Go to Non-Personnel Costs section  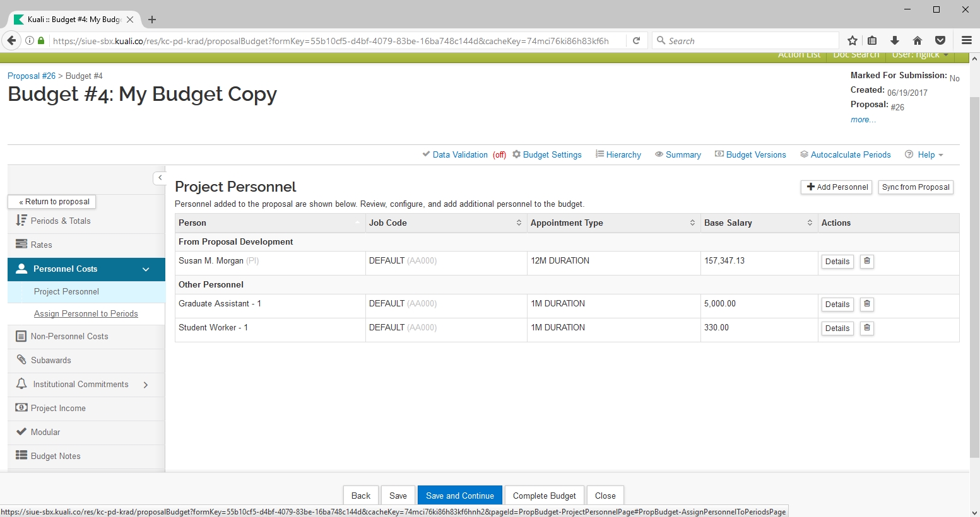(69, 337)
